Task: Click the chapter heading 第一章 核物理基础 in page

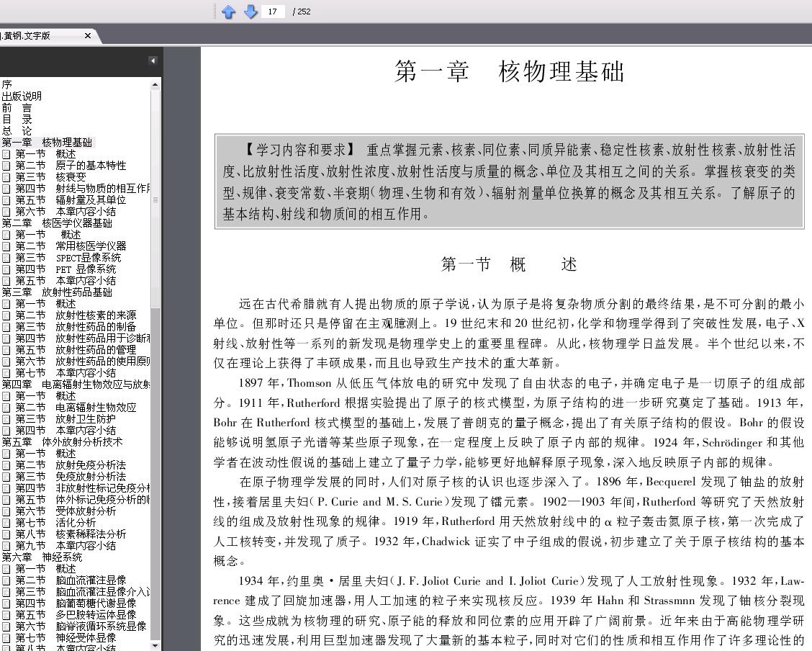Action: click(x=510, y=71)
